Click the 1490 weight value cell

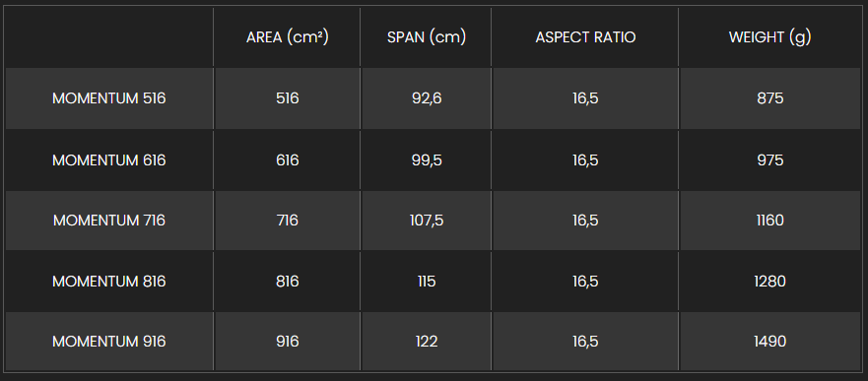click(x=770, y=342)
